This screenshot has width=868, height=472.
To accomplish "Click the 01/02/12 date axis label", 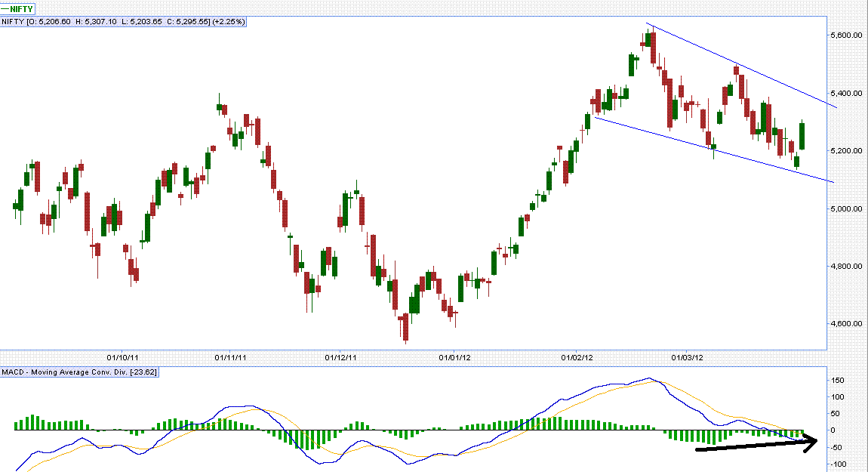I will click(x=577, y=357).
